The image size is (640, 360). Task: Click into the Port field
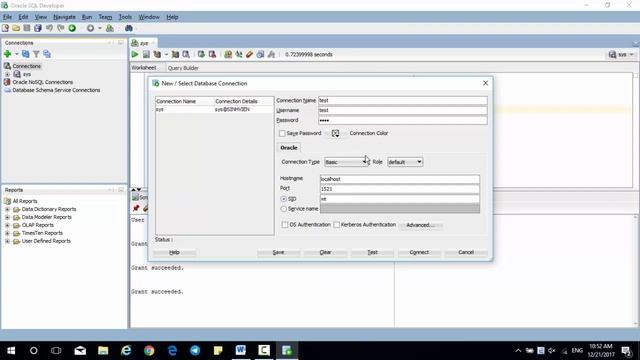click(400, 189)
